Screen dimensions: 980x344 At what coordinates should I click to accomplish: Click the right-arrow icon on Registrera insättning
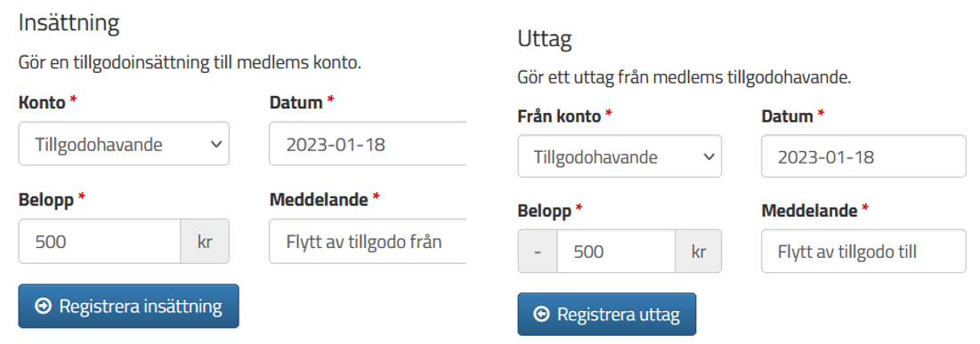tap(43, 307)
